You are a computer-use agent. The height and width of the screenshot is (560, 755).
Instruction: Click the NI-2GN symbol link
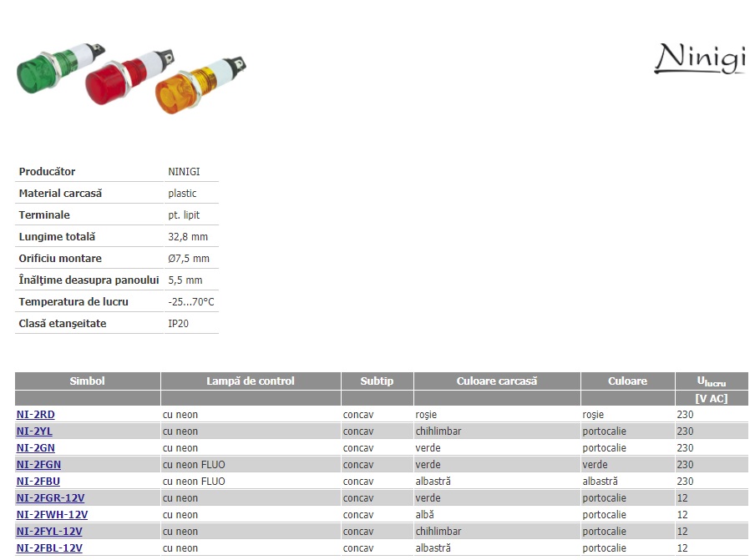[36, 448]
